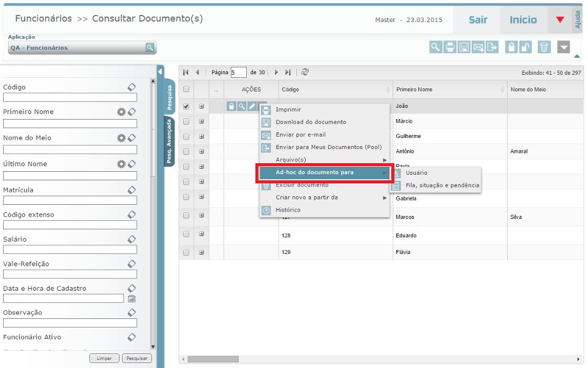
Task: Click the save floppy disk toolbar icon
Action: point(464,47)
